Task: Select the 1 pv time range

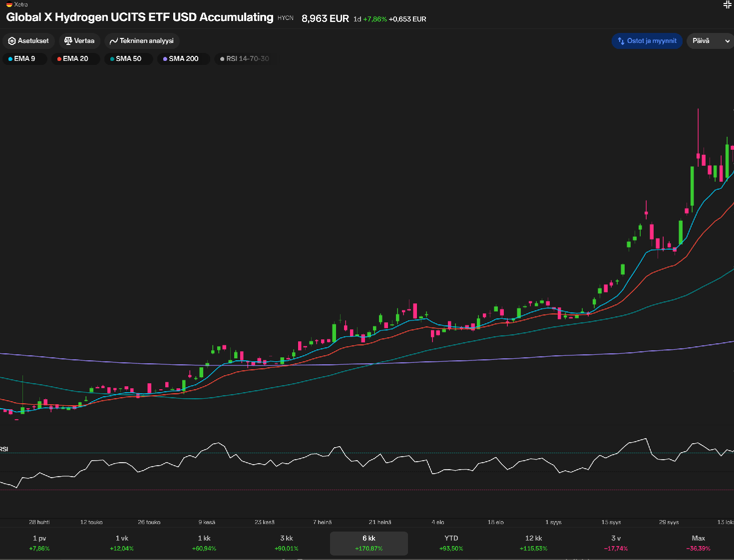Action: pos(39,543)
